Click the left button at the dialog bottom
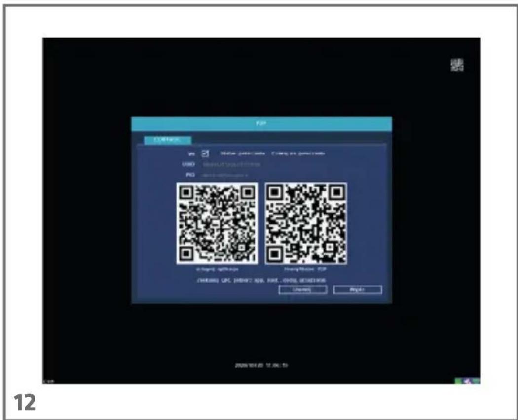This screenshot has width=518, height=420. tap(302, 290)
